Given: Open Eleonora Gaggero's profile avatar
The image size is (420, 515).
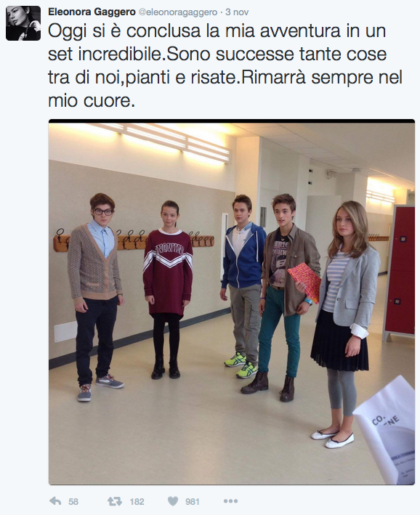Looking at the screenshot, I should pyautogui.click(x=23, y=23).
